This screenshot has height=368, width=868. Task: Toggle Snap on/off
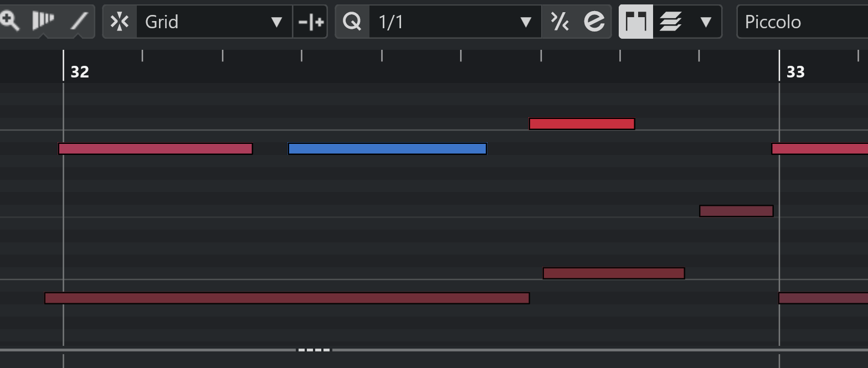(x=120, y=22)
